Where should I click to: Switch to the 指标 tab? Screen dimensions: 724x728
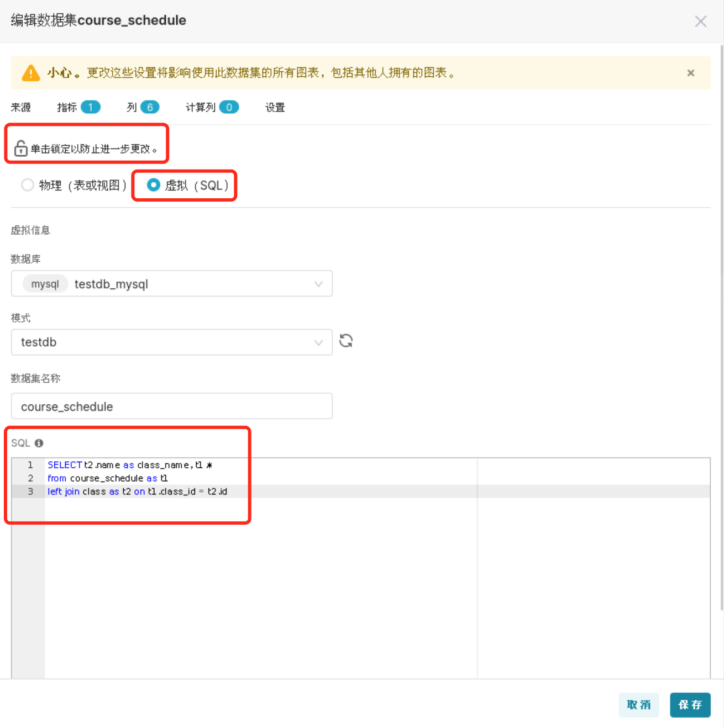click(78, 107)
